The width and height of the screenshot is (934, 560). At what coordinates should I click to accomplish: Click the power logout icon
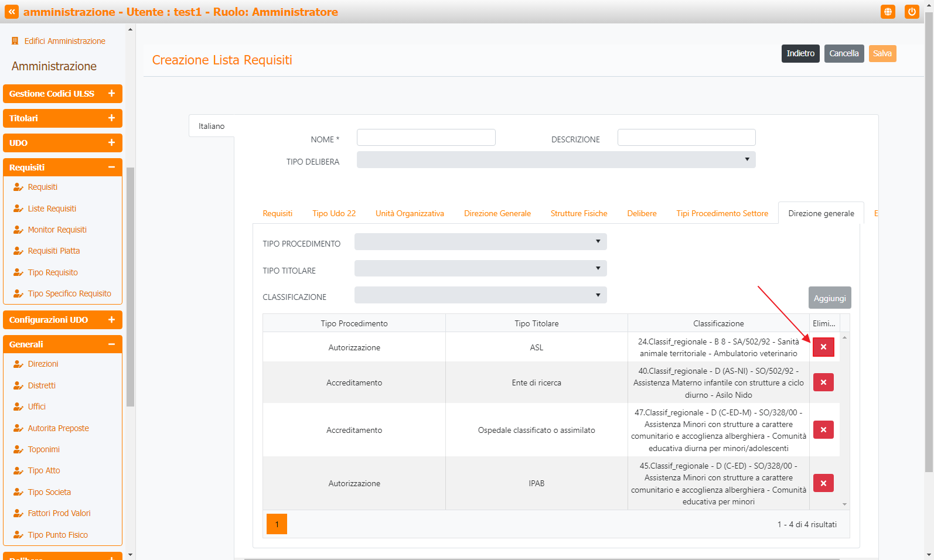click(912, 12)
